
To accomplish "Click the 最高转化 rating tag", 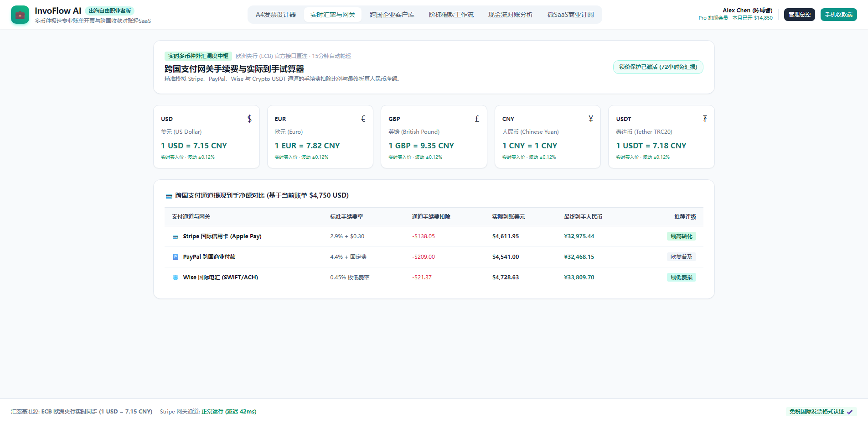I will point(681,236).
